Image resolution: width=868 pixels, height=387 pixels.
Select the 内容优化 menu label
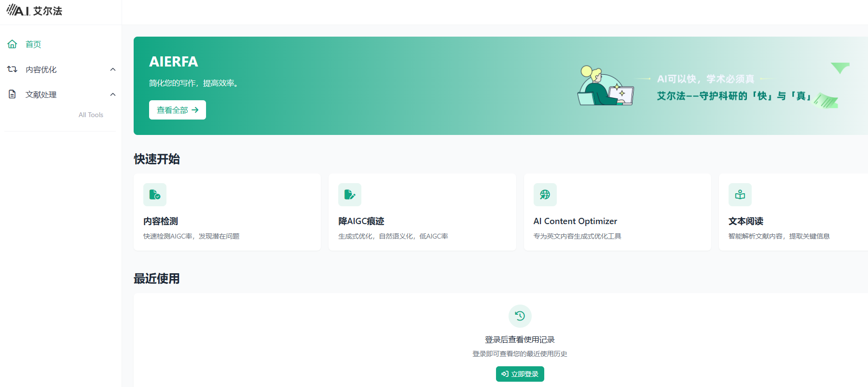[41, 69]
